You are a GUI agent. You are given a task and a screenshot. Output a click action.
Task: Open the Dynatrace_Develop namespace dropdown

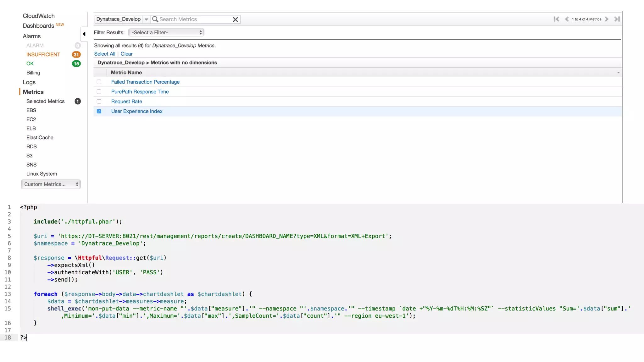tap(146, 19)
